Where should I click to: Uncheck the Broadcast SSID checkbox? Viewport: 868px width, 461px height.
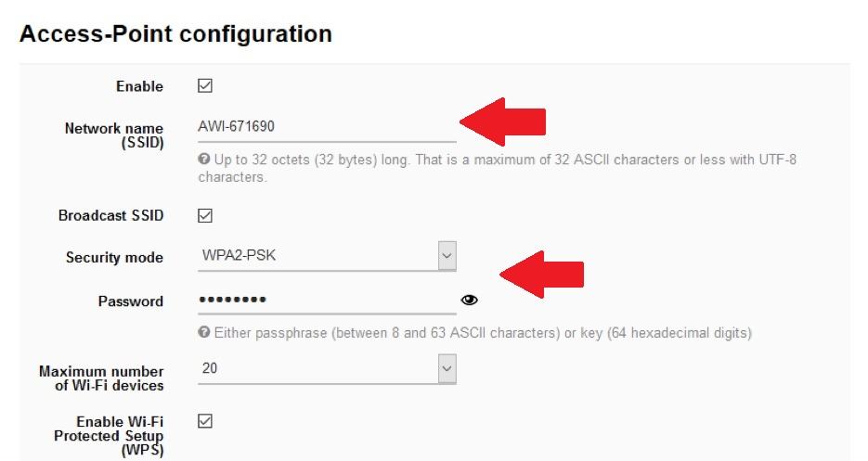(205, 215)
